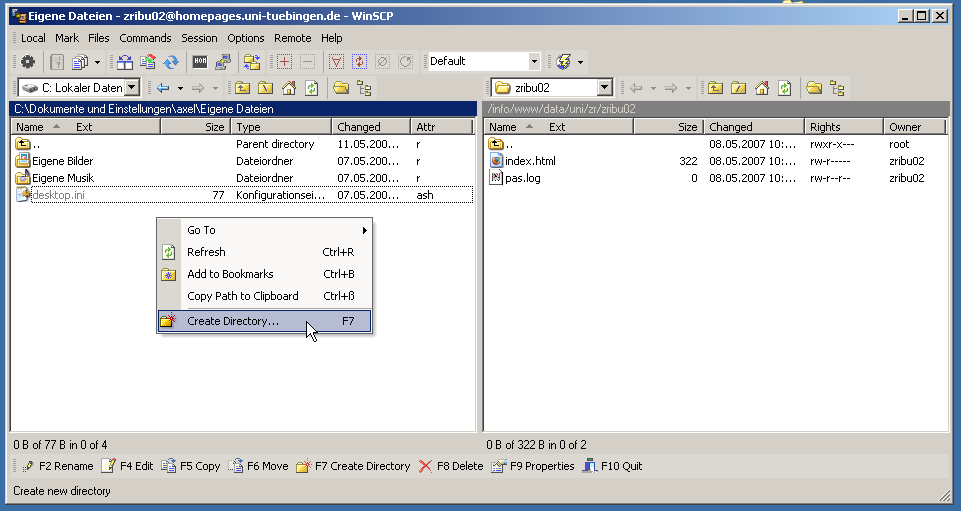Toggle local panel directory tree icon
The image size is (961, 511).
[x=365, y=88]
